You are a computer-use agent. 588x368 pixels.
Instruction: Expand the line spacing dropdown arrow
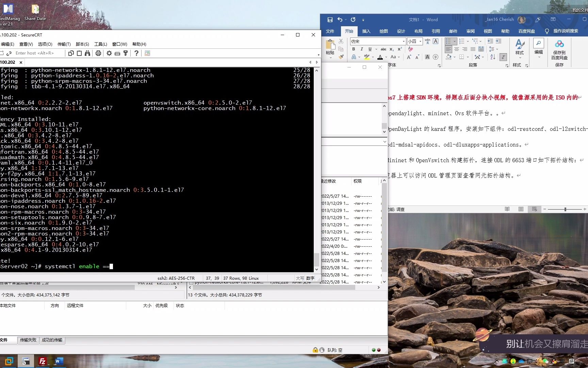tap(497, 49)
